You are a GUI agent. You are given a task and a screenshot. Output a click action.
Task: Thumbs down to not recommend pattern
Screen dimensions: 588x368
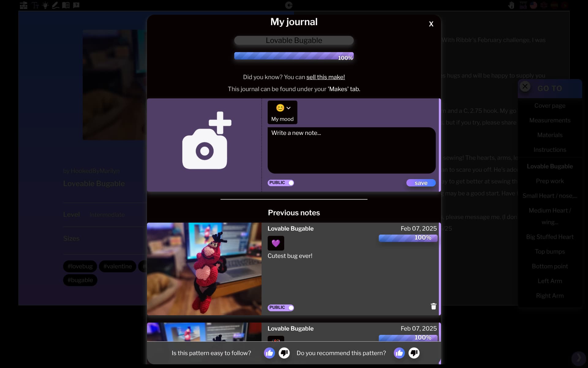pyautogui.click(x=414, y=353)
